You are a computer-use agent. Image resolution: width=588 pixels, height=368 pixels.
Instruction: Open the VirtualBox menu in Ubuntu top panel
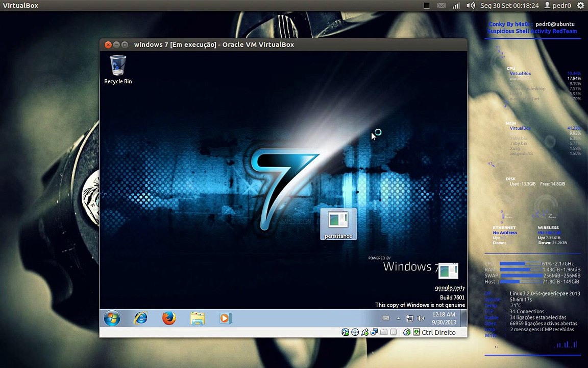pyautogui.click(x=20, y=5)
